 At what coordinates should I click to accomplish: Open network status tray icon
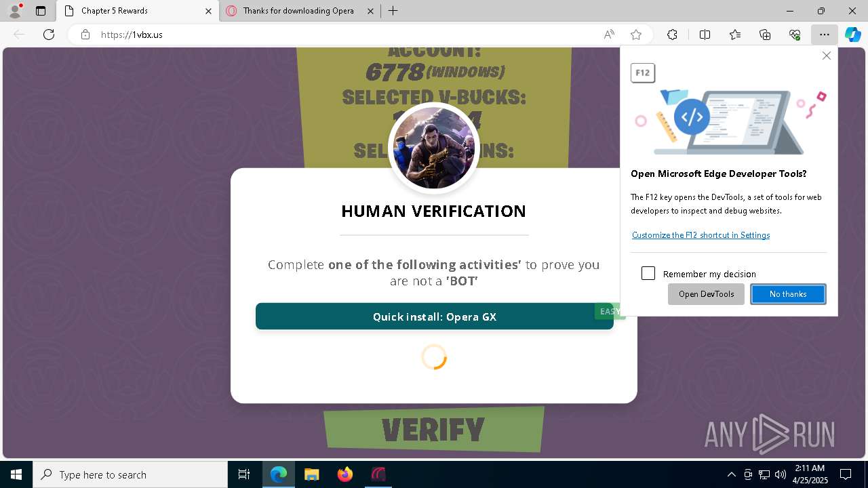point(764,474)
